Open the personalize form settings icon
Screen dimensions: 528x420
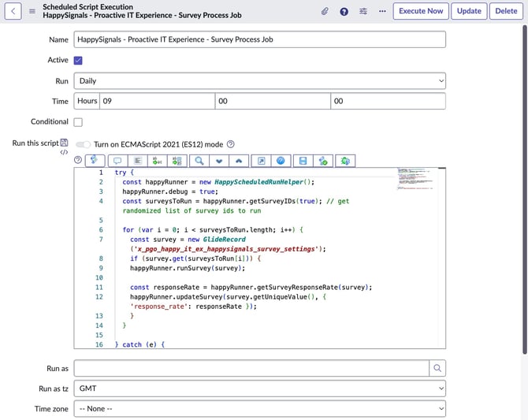(x=363, y=11)
